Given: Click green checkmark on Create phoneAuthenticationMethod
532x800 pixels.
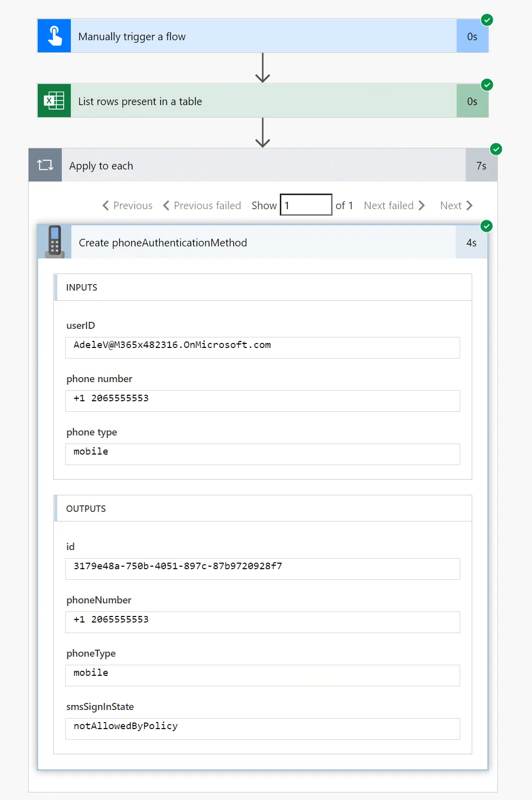Looking at the screenshot, I should [x=486, y=226].
